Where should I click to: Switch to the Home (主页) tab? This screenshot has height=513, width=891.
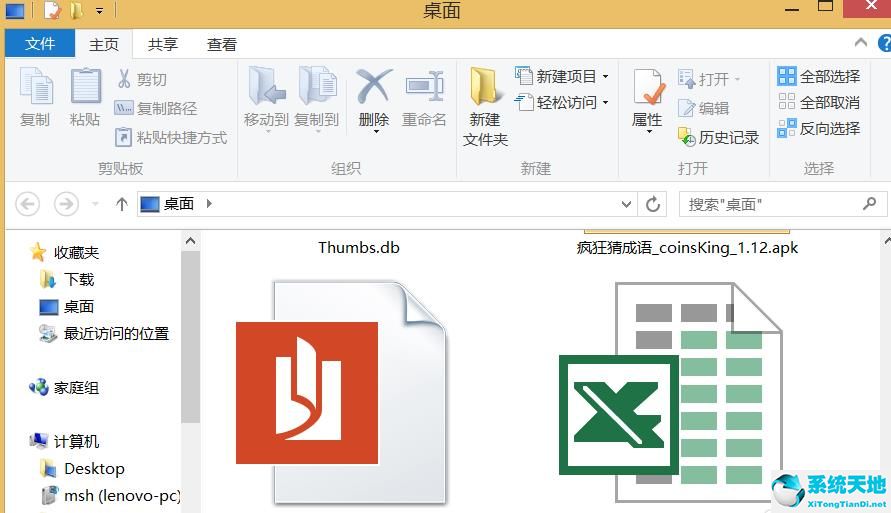104,44
